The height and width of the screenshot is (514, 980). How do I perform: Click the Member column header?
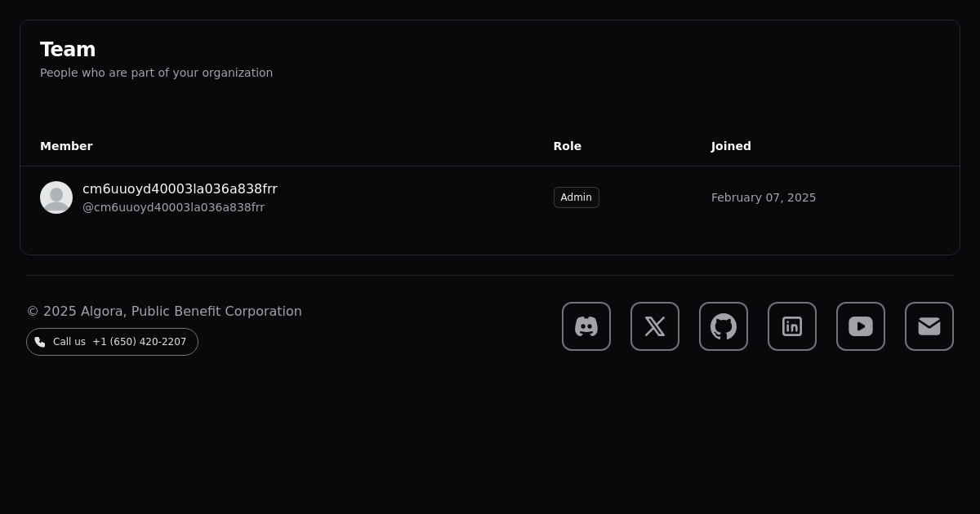click(66, 146)
